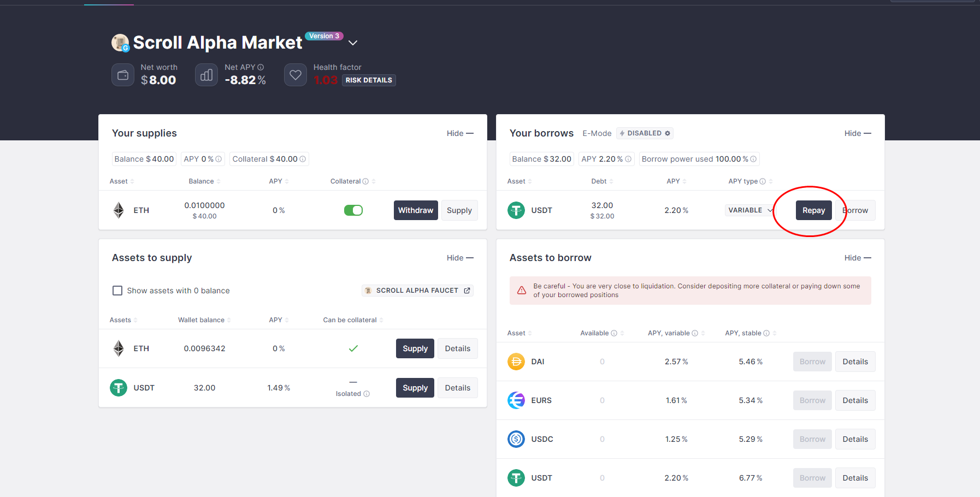Click the bar chart icon beside Net APY
This screenshot has width=980, height=497.
[206, 75]
